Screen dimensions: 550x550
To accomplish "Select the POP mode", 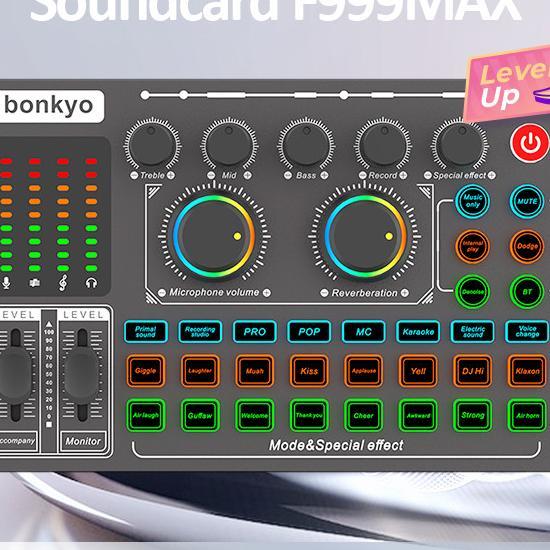I will [x=309, y=331].
